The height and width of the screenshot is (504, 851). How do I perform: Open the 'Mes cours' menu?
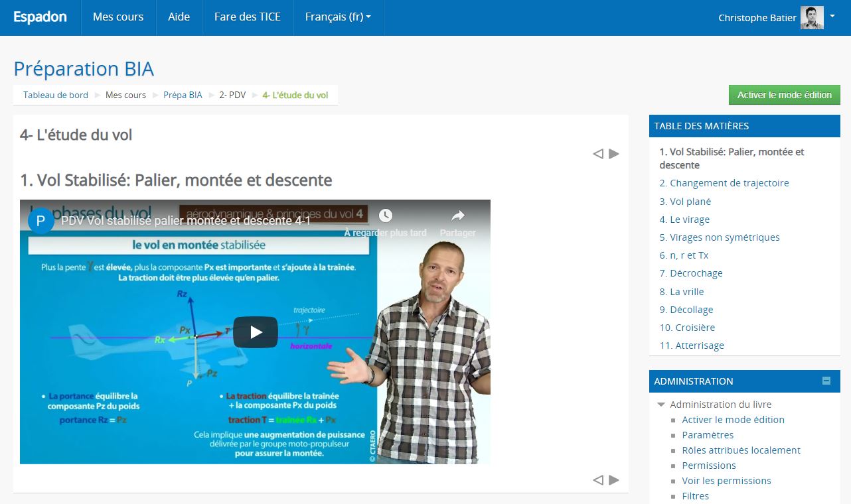coord(118,17)
